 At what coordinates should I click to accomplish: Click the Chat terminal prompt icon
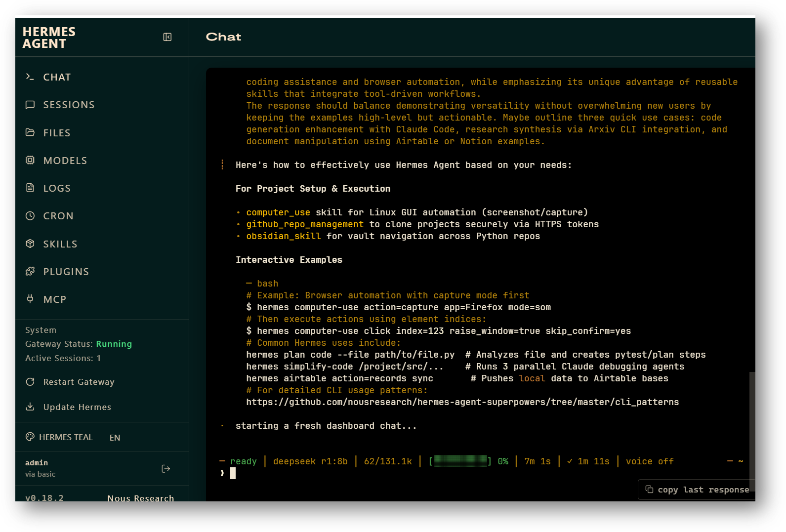30,77
